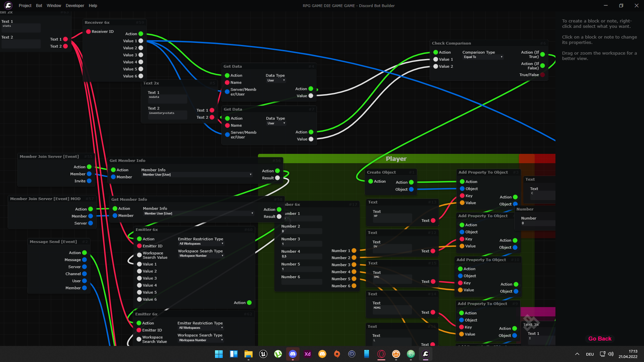Open Adobe XD from the taskbar
This screenshot has height=362, width=644.
[x=307, y=354]
